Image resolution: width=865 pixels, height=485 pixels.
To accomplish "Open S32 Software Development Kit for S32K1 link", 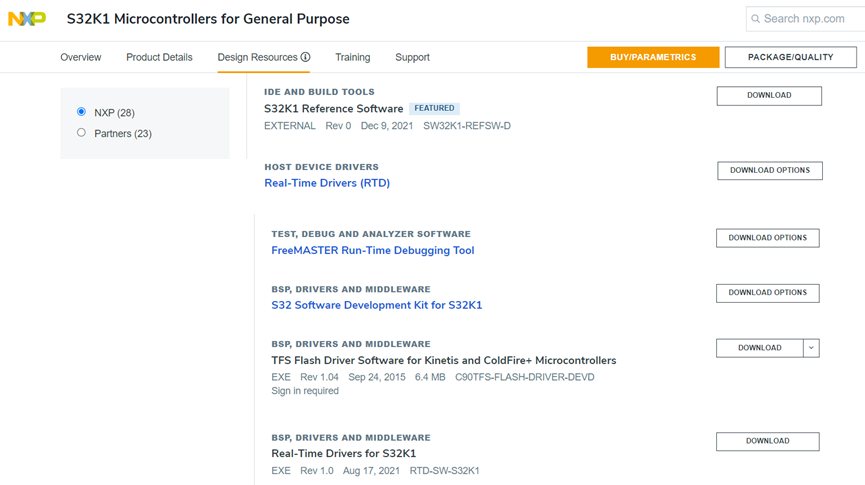I will pyautogui.click(x=376, y=305).
